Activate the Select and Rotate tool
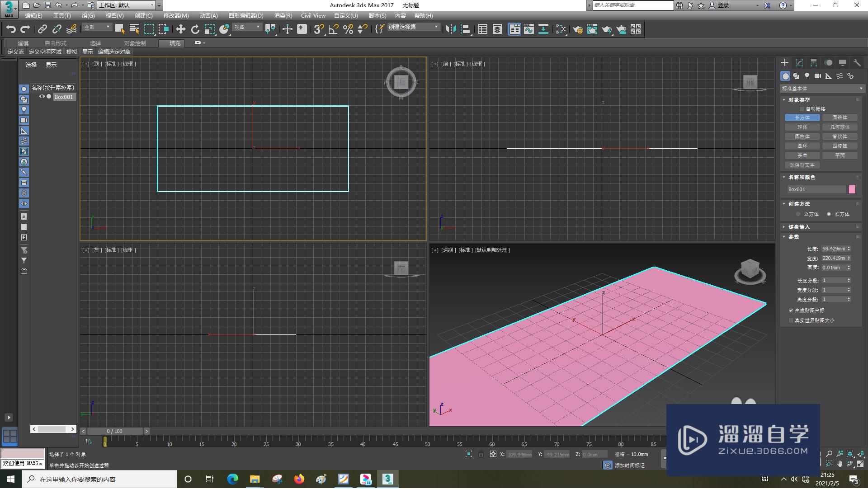 tap(195, 29)
